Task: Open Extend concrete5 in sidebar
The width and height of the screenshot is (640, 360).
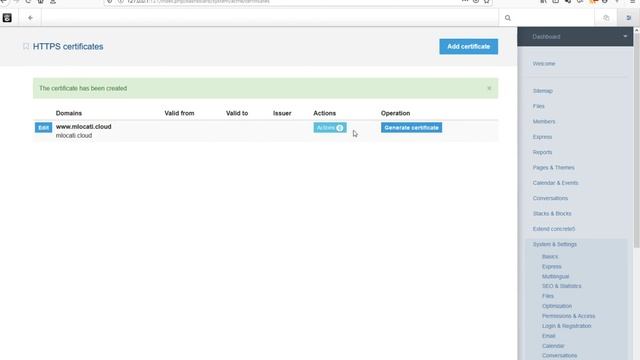Action: (x=553, y=229)
